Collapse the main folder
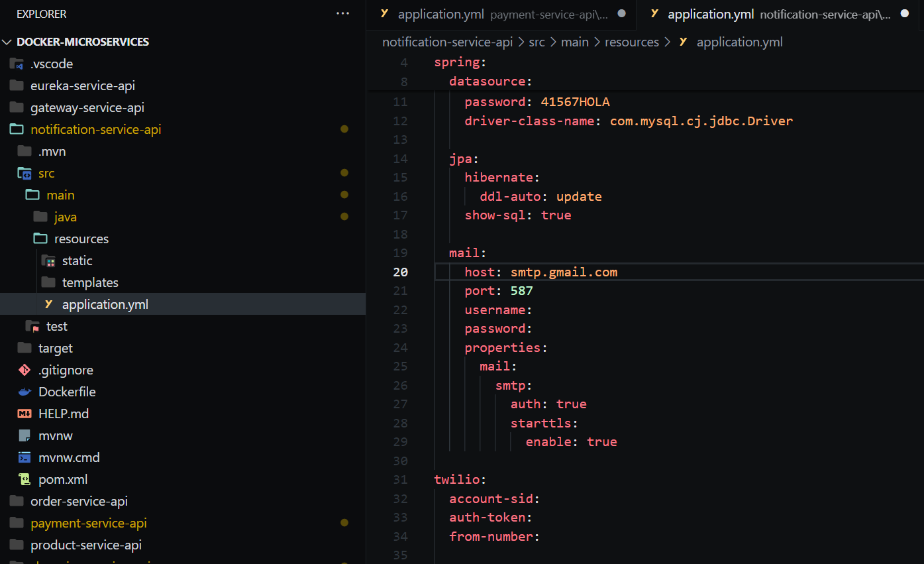Image resolution: width=924 pixels, height=564 pixels. [x=60, y=195]
